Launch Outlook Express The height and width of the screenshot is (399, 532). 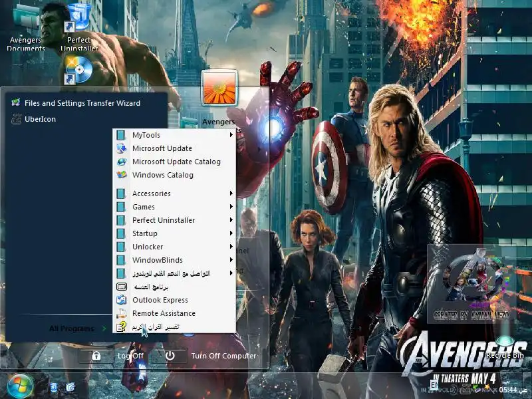(174, 300)
